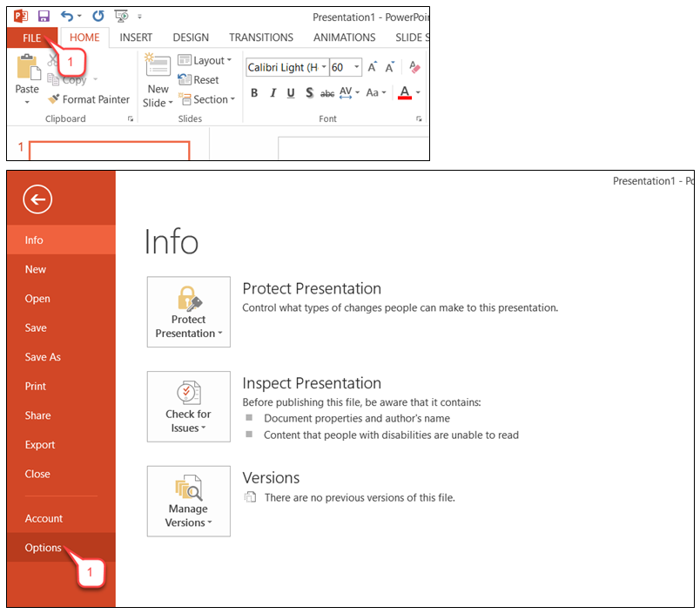
Task: Switch to the TRANSITIONS ribbon tab
Action: coord(260,37)
